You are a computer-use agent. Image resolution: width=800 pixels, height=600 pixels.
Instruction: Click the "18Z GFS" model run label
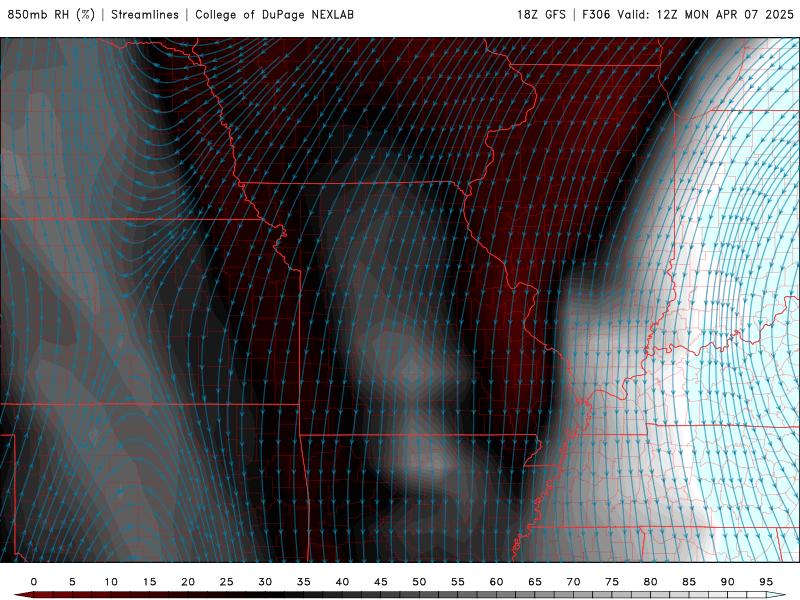(x=541, y=14)
